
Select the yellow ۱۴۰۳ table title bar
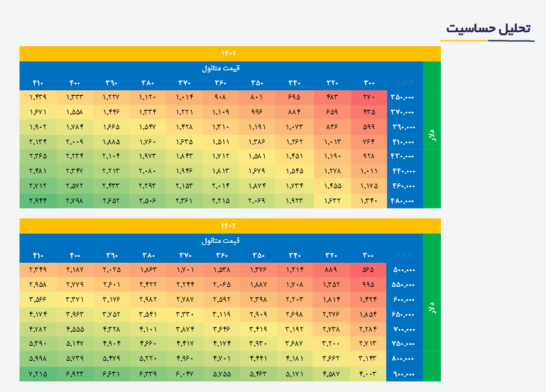coord(229,226)
